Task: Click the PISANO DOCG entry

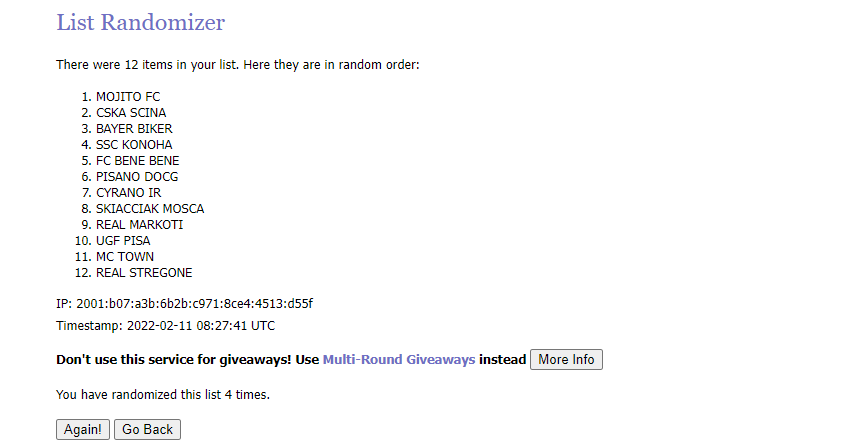Action: [136, 177]
